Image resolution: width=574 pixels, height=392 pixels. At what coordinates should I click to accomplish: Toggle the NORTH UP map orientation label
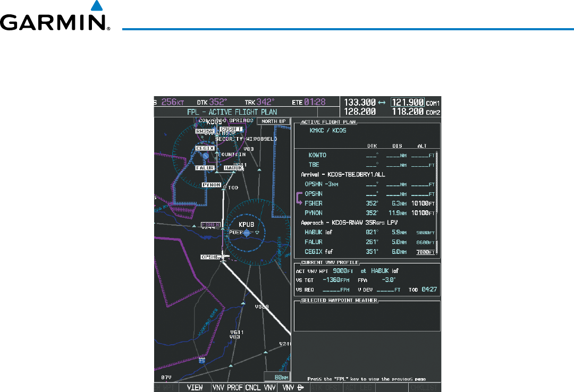(273, 121)
